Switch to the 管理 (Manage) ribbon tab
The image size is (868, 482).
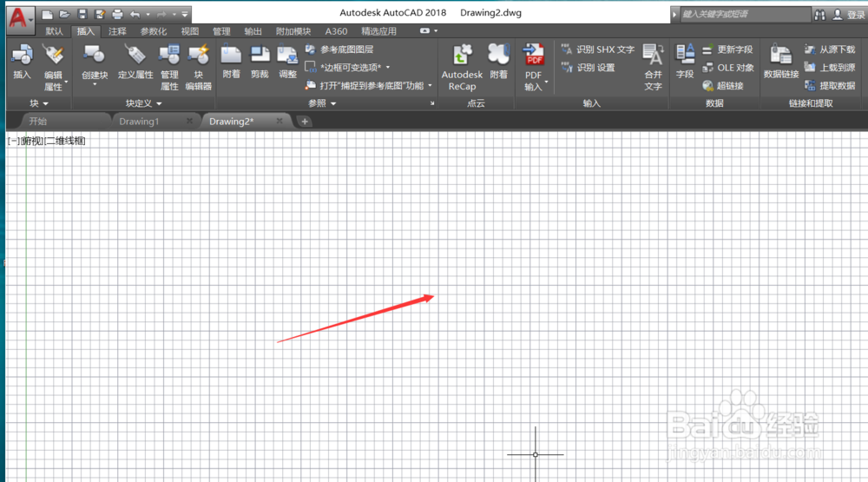[x=221, y=31]
